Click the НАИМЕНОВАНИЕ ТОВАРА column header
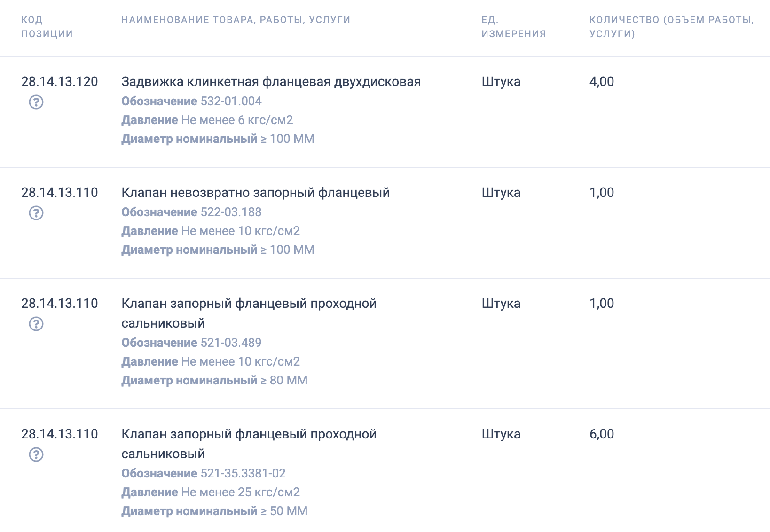Image resolution: width=770 pixels, height=532 pixels. point(235,20)
